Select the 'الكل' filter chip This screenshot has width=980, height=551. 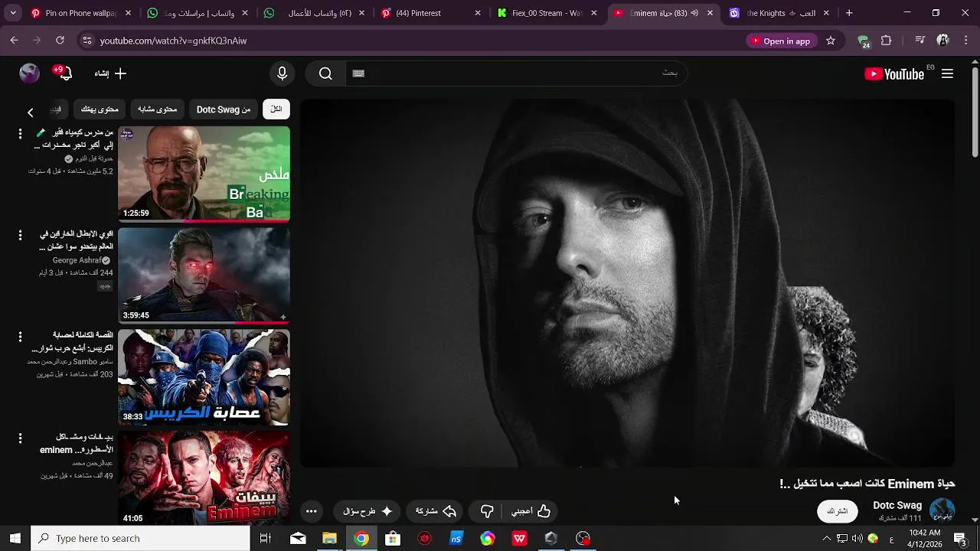point(276,109)
